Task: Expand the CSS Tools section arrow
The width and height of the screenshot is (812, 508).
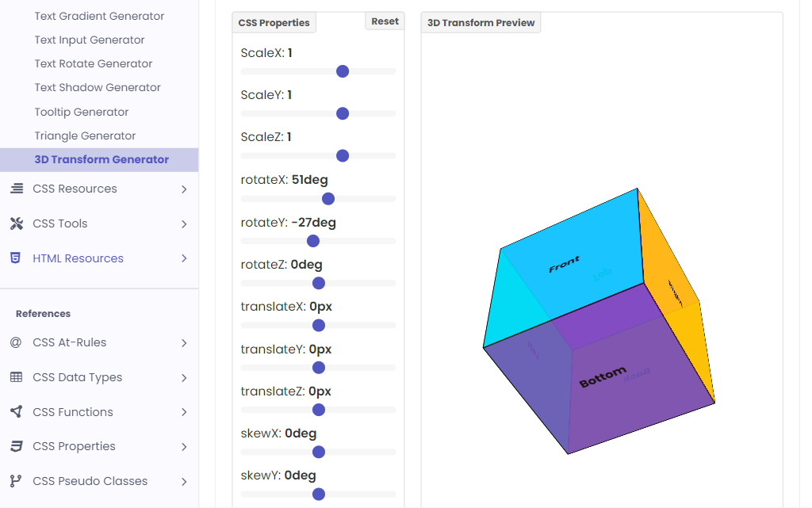Action: [x=184, y=224]
